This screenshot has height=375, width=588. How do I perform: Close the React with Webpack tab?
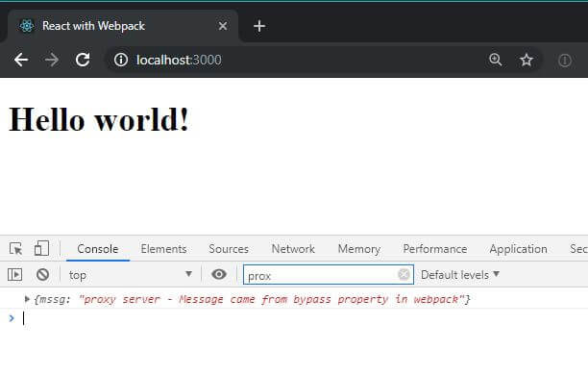click(x=223, y=26)
